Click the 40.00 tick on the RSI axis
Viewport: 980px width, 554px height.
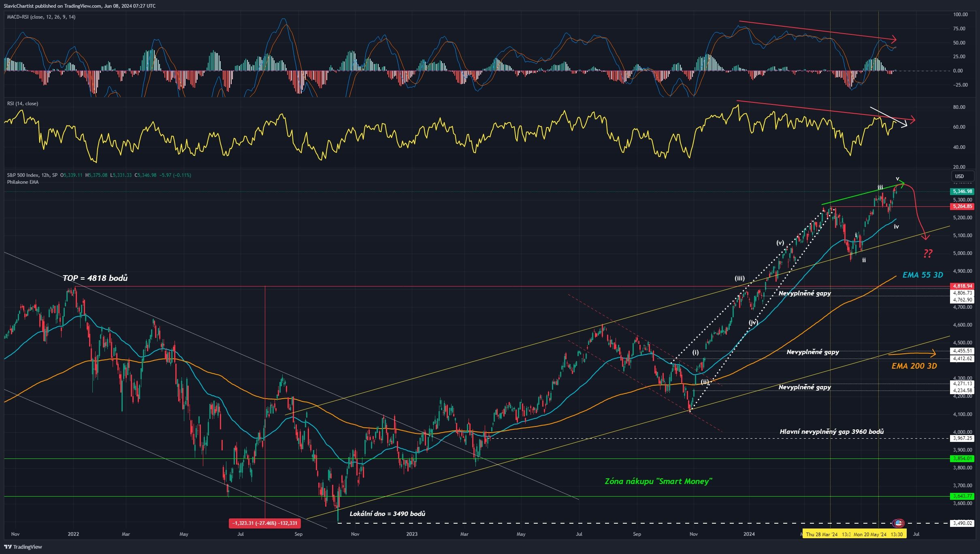959,147
